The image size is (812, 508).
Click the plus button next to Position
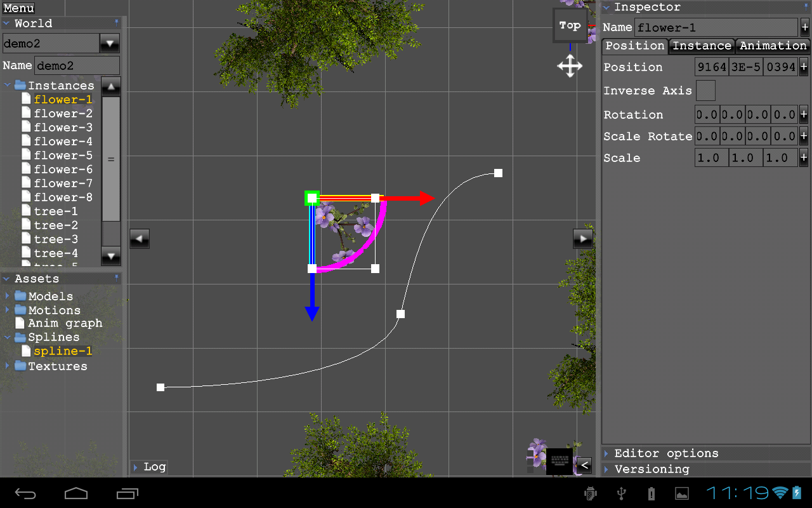pyautogui.click(x=803, y=67)
